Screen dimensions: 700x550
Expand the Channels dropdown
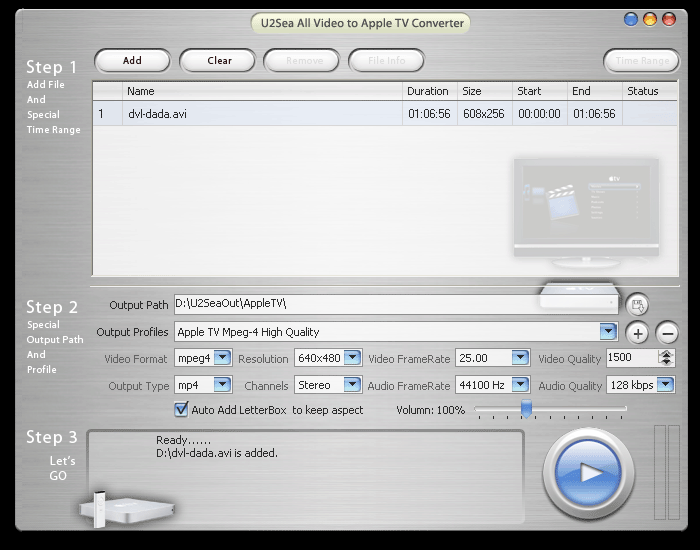click(x=353, y=384)
